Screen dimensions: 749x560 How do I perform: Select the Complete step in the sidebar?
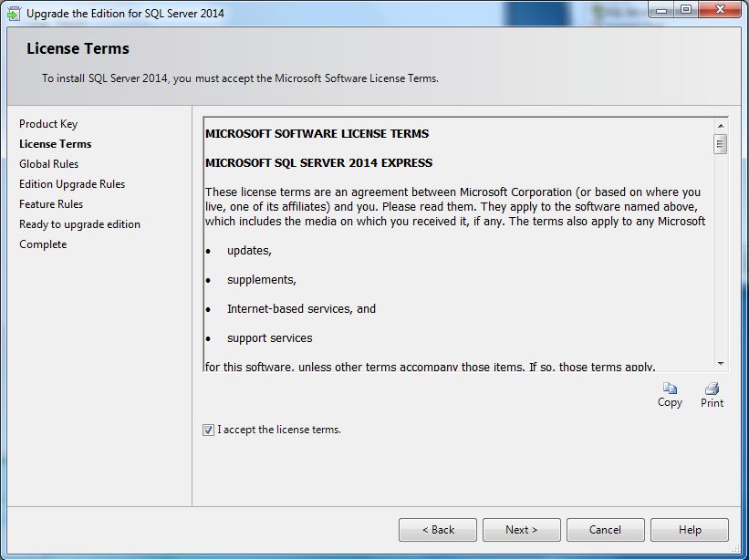click(x=43, y=244)
